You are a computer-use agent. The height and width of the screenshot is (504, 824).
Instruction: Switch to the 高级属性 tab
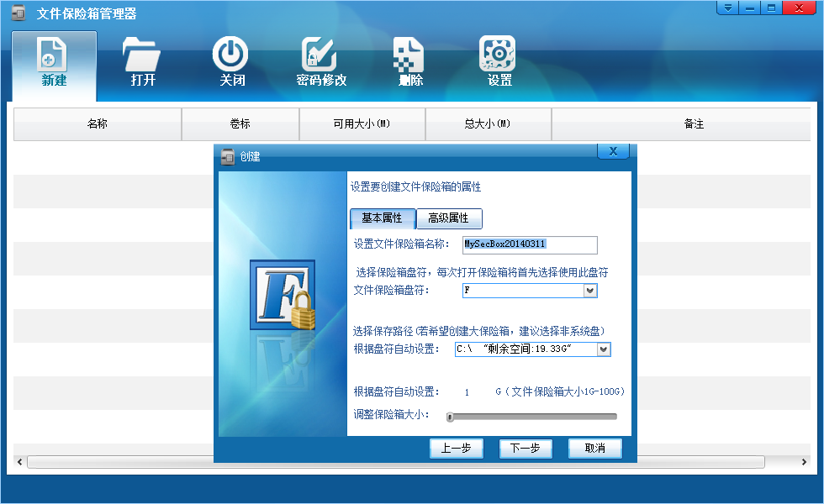pyautogui.click(x=448, y=218)
